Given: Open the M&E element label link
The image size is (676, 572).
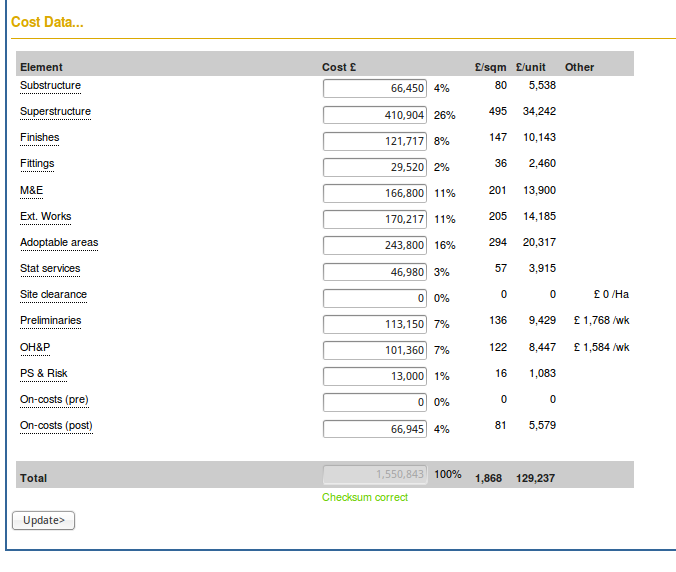Looking at the screenshot, I should pyautogui.click(x=31, y=190).
